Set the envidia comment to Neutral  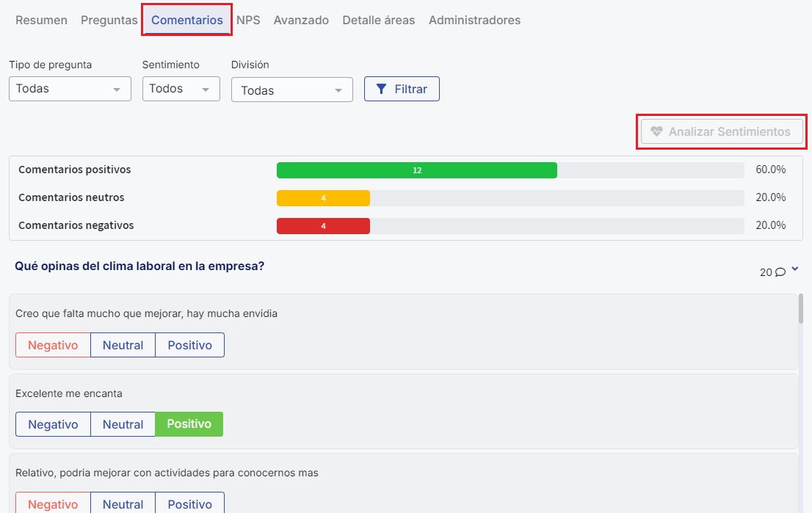(x=123, y=345)
